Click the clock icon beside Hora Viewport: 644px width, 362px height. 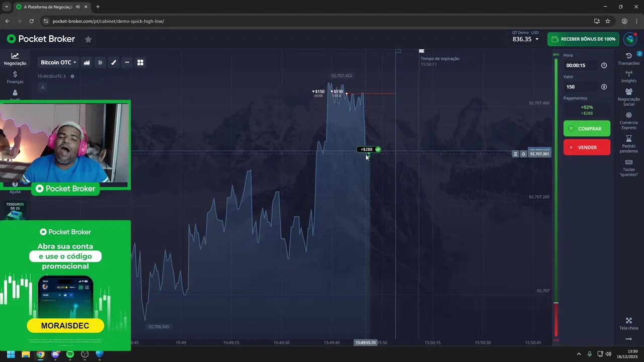click(x=604, y=65)
